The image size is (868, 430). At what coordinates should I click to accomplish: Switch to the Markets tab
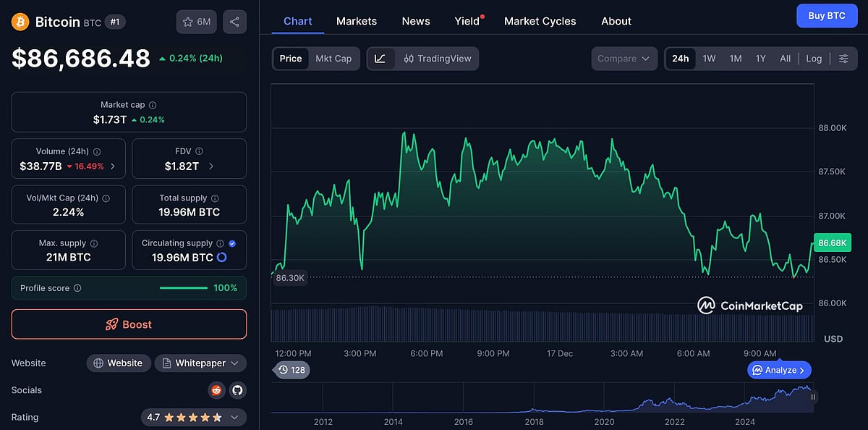coord(356,21)
